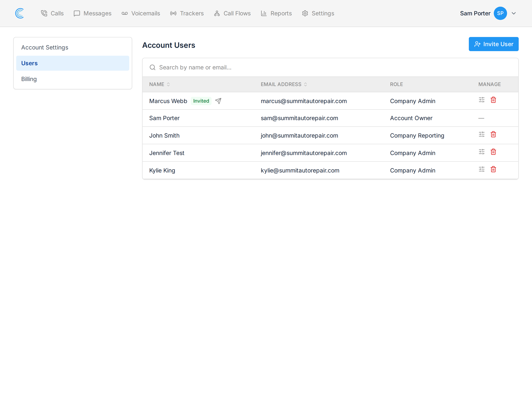Click the Account Owner role cell
Image resolution: width=532 pixels, height=399 pixels.
(x=411, y=118)
